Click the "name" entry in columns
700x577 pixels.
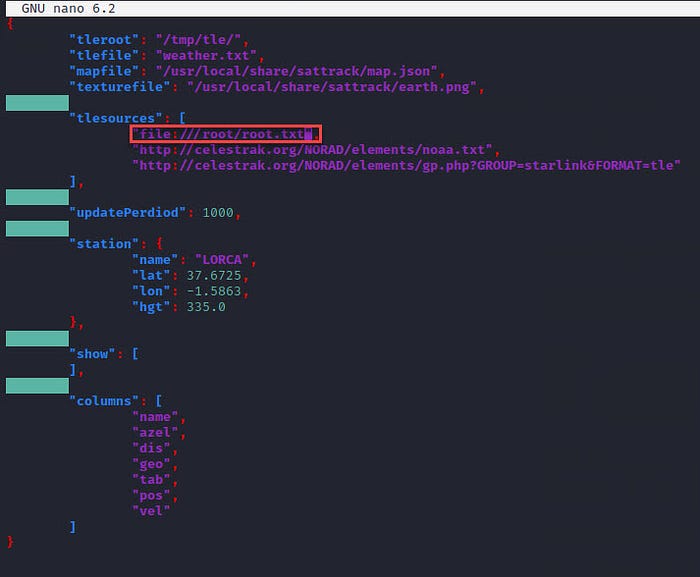coord(155,417)
